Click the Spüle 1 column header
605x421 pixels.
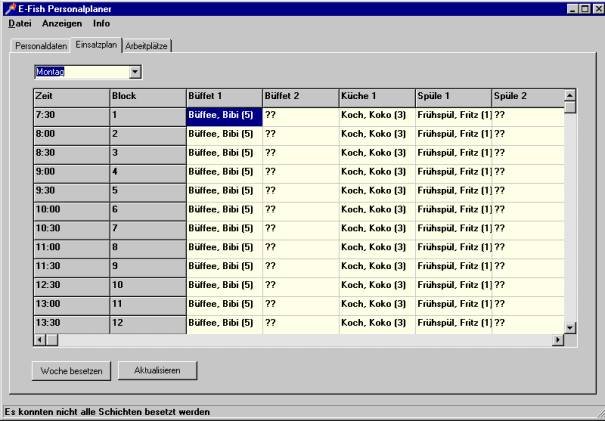coord(452,96)
